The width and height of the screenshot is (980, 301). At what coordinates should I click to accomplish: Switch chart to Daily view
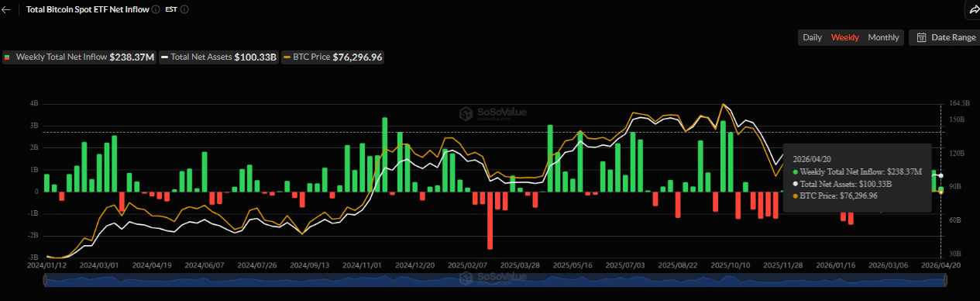pyautogui.click(x=812, y=37)
